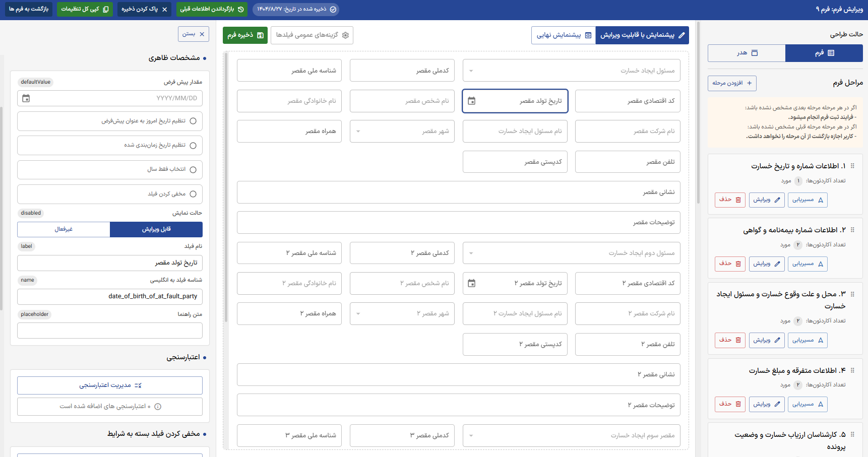Screen dimensions: 868x457
Task: Click eye icon on پیشنمایش نهایی
Action: (588, 35)
